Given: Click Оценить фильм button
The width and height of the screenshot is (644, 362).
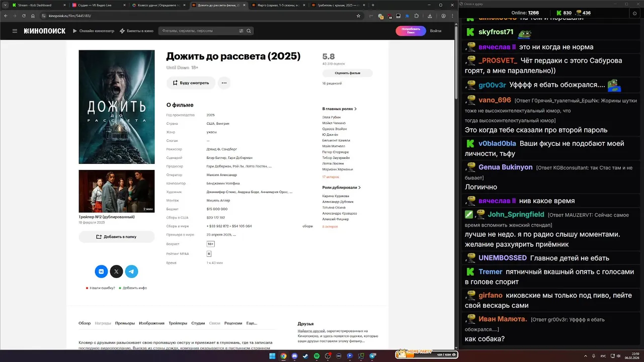Looking at the screenshot, I should pyautogui.click(x=347, y=73).
